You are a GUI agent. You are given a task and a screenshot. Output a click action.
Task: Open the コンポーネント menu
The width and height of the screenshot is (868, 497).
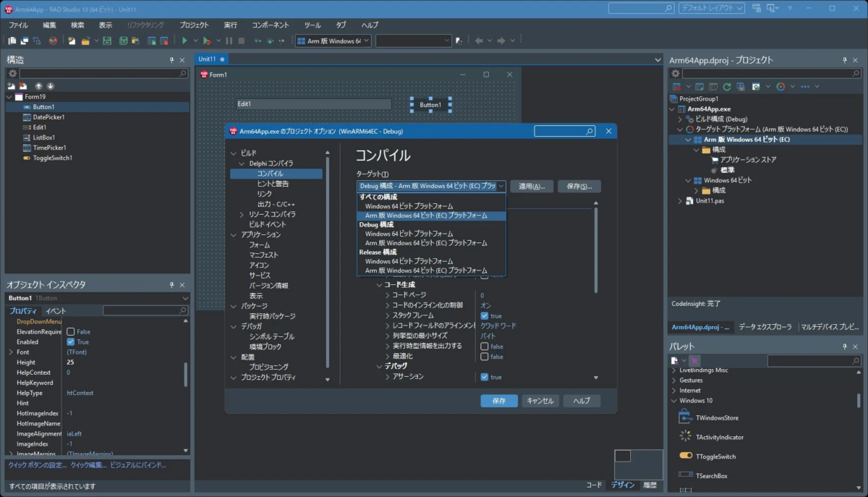pos(272,25)
